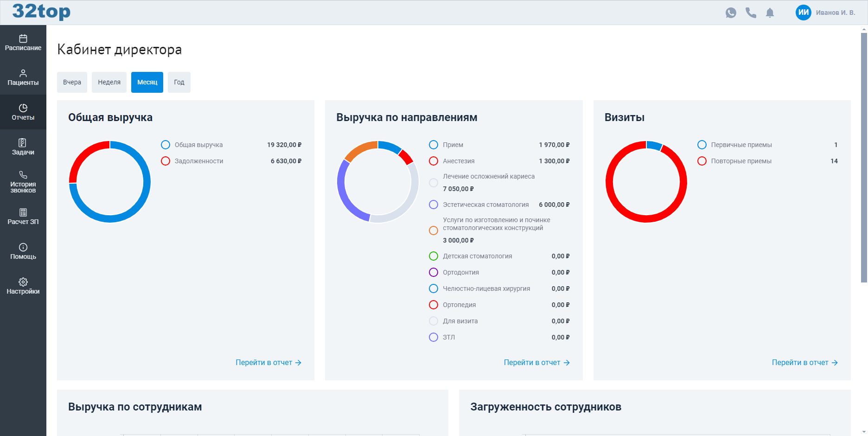Open the Иванов И. В. user menu

[x=825, y=13]
